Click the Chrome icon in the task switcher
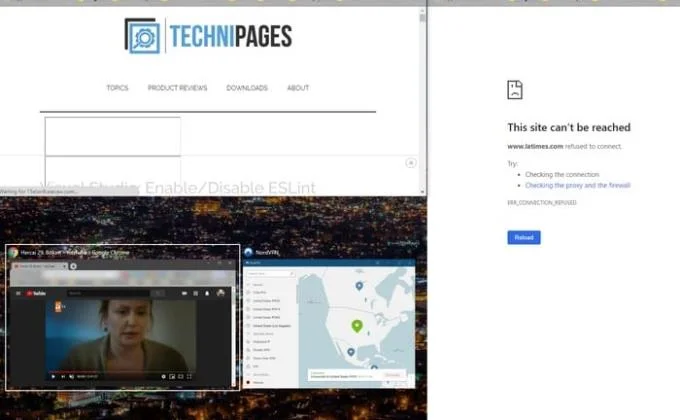Screen dimensions: 680x420 [13, 253]
